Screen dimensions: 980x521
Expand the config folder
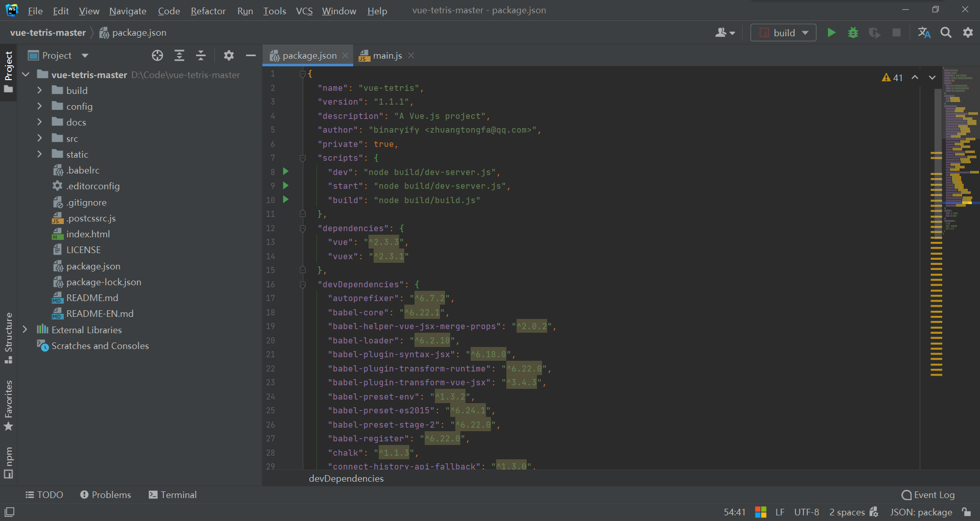tap(39, 106)
